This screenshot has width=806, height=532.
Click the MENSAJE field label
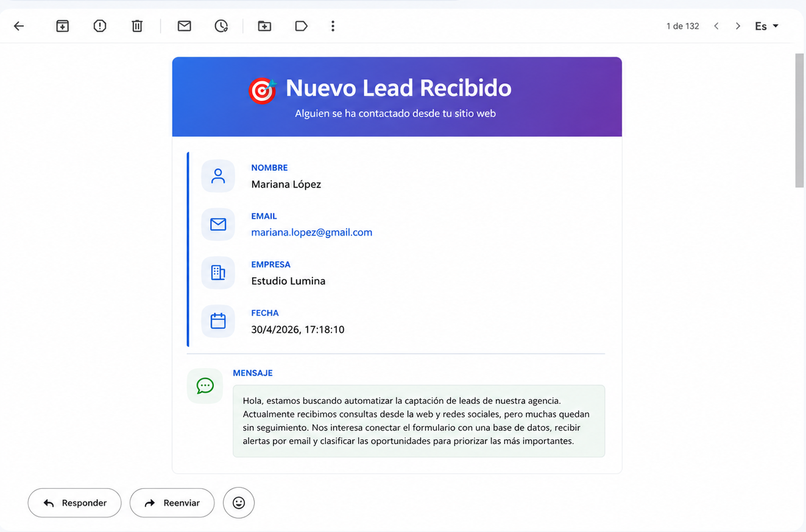coord(253,373)
